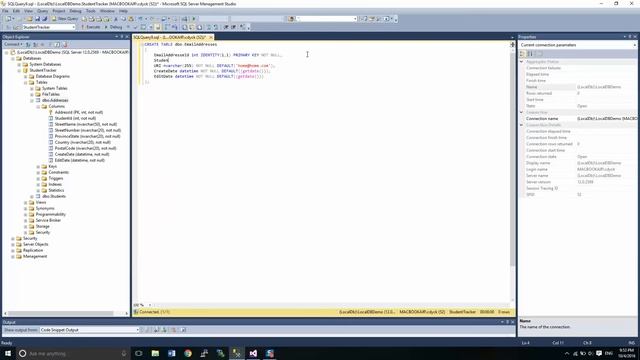Open the View menu

click(x=29, y=11)
